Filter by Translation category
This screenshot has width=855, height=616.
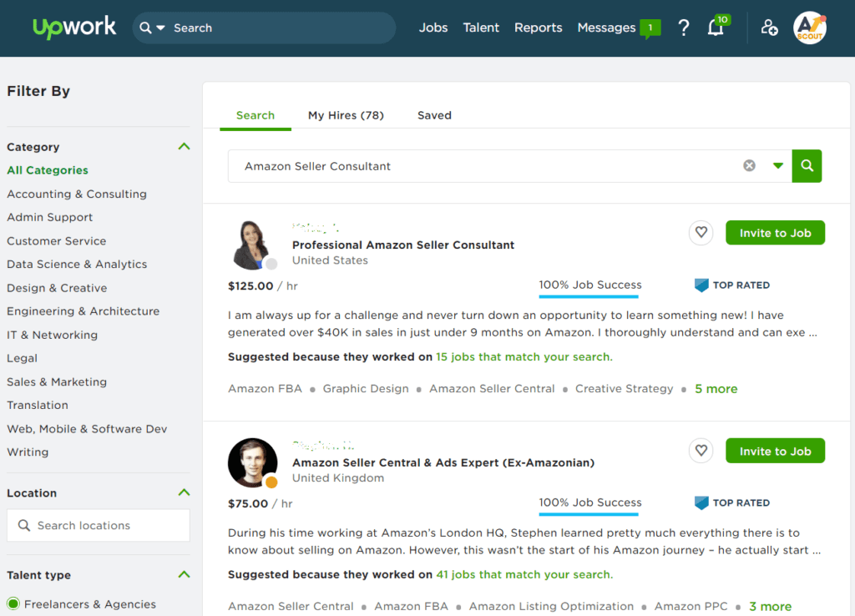coord(38,405)
